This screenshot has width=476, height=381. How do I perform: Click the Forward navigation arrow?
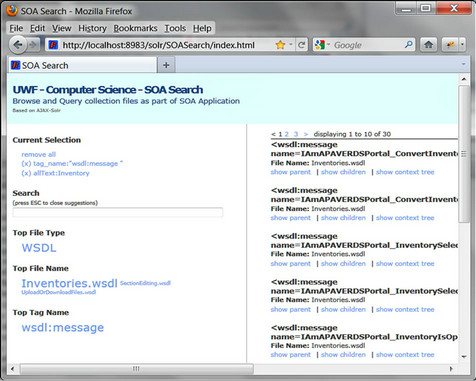click(x=33, y=45)
